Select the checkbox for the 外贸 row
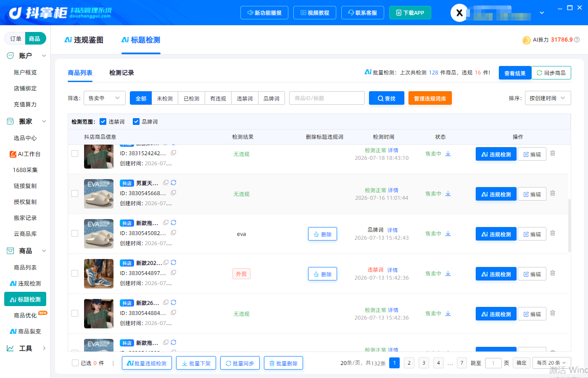The image size is (588, 378). click(x=75, y=273)
